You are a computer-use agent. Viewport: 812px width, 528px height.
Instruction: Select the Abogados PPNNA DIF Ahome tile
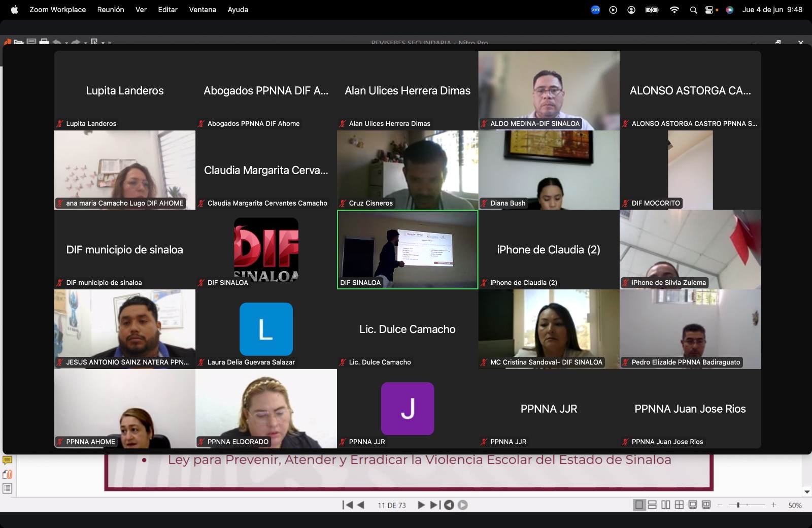click(266, 90)
